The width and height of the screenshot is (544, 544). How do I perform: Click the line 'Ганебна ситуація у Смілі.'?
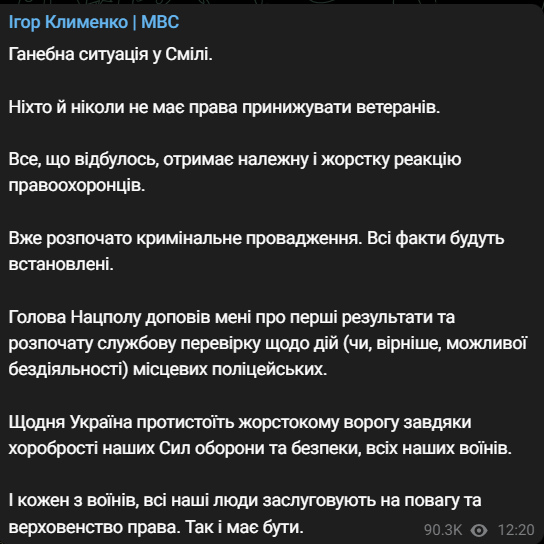[x=110, y=54]
